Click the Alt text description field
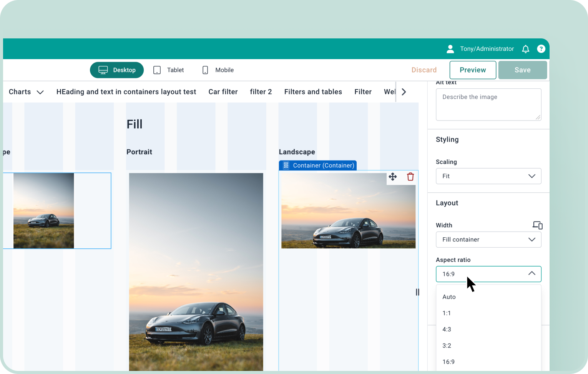 pyautogui.click(x=488, y=104)
